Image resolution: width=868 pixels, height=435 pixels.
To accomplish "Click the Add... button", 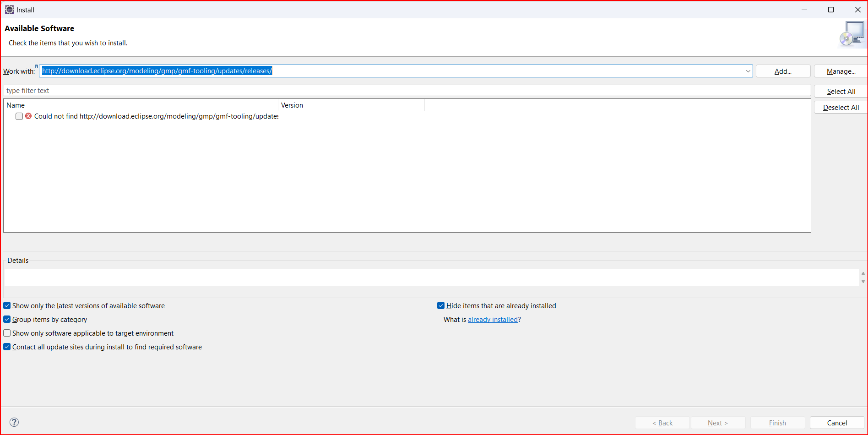I will pos(783,71).
